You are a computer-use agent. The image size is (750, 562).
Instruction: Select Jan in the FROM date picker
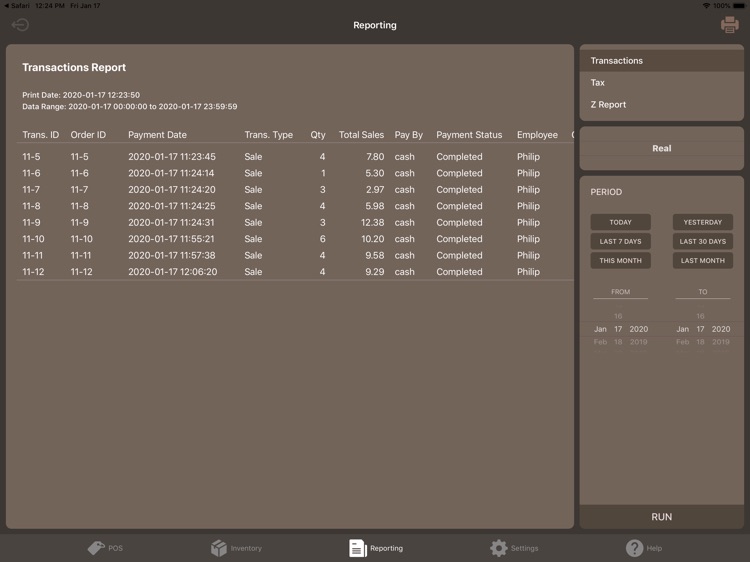click(600, 329)
